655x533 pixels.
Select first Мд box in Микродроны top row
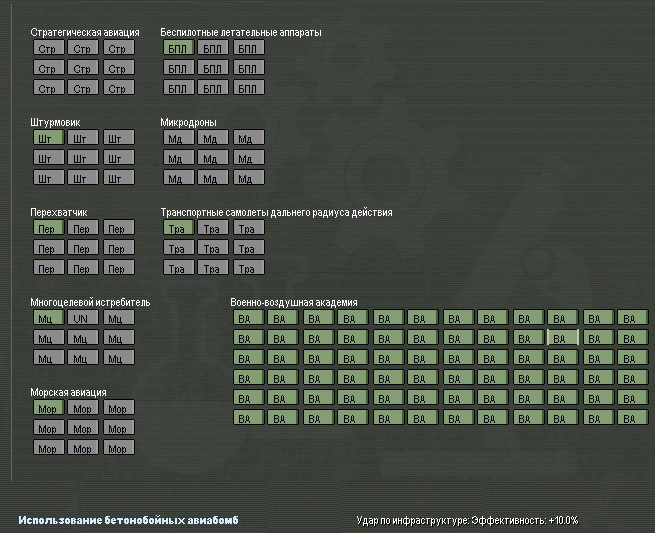pyautogui.click(x=178, y=137)
